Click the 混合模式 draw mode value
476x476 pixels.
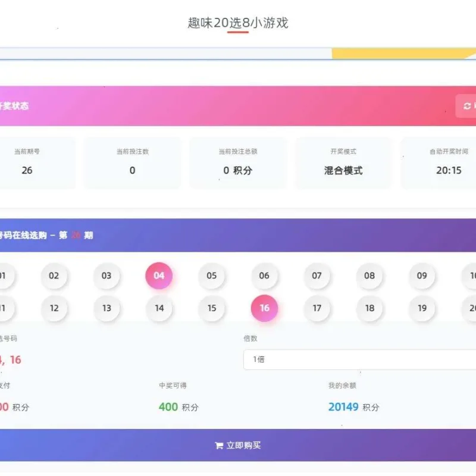tap(343, 170)
